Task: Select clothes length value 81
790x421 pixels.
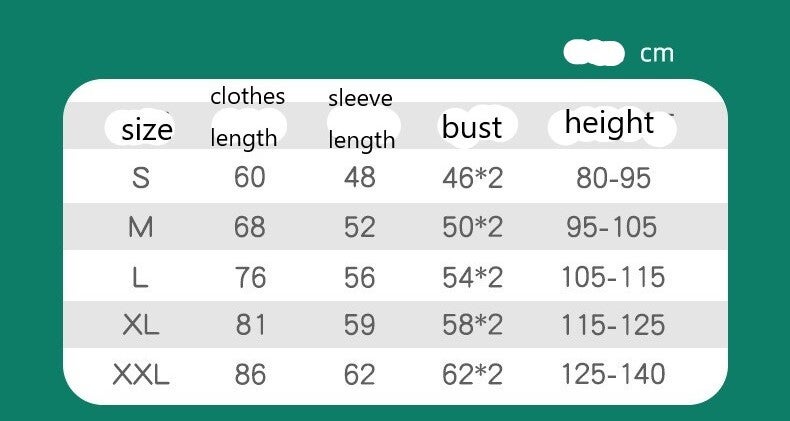Action: click(x=250, y=325)
